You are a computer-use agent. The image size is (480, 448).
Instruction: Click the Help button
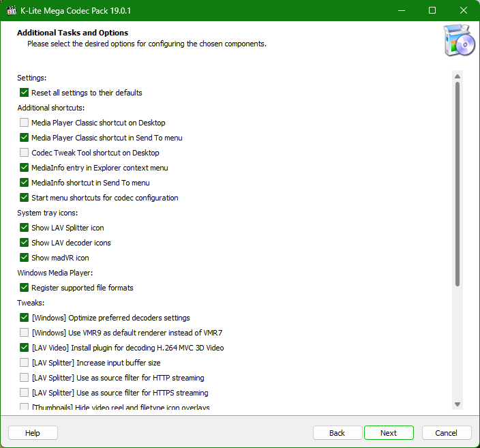pyautogui.click(x=33, y=433)
